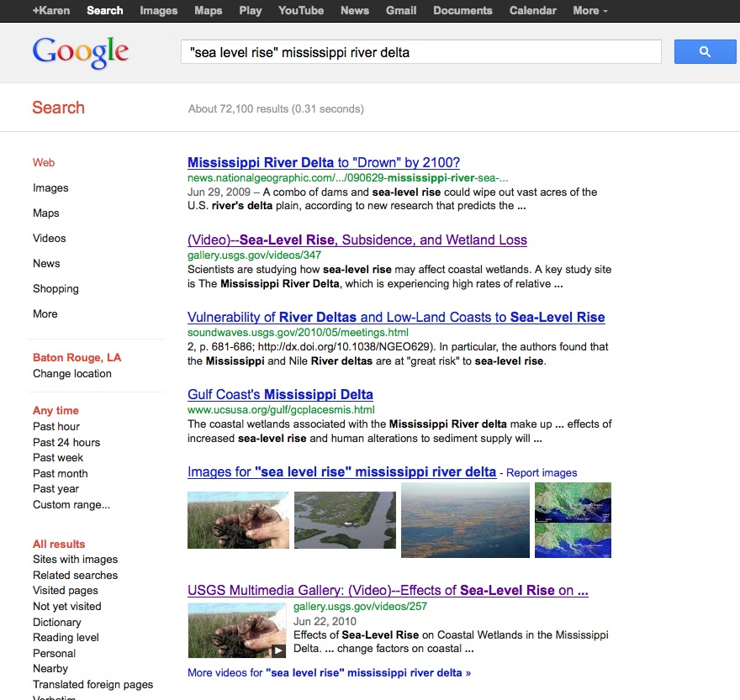Screen dimensions: 740x700
Task: Open aerial marsh channels image thumbnail
Action: [x=345, y=520]
